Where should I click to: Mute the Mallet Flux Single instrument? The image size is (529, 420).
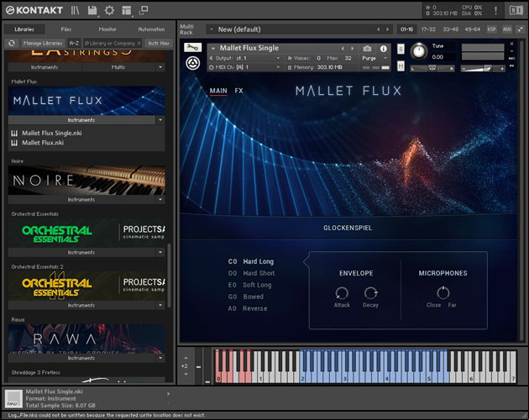pos(401,67)
